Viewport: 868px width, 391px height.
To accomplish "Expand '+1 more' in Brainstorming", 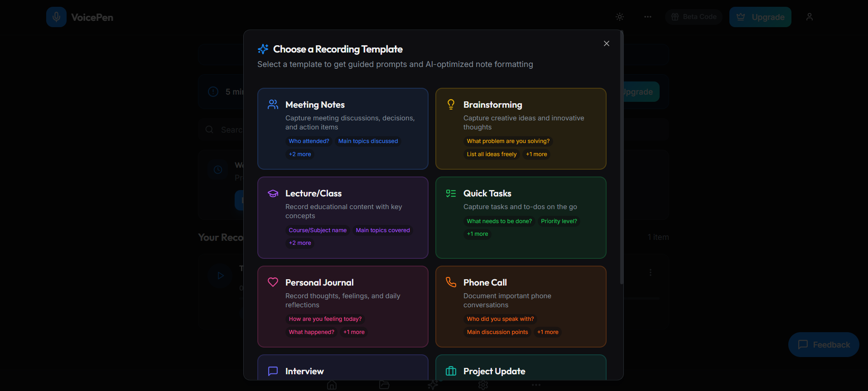I will [x=536, y=154].
